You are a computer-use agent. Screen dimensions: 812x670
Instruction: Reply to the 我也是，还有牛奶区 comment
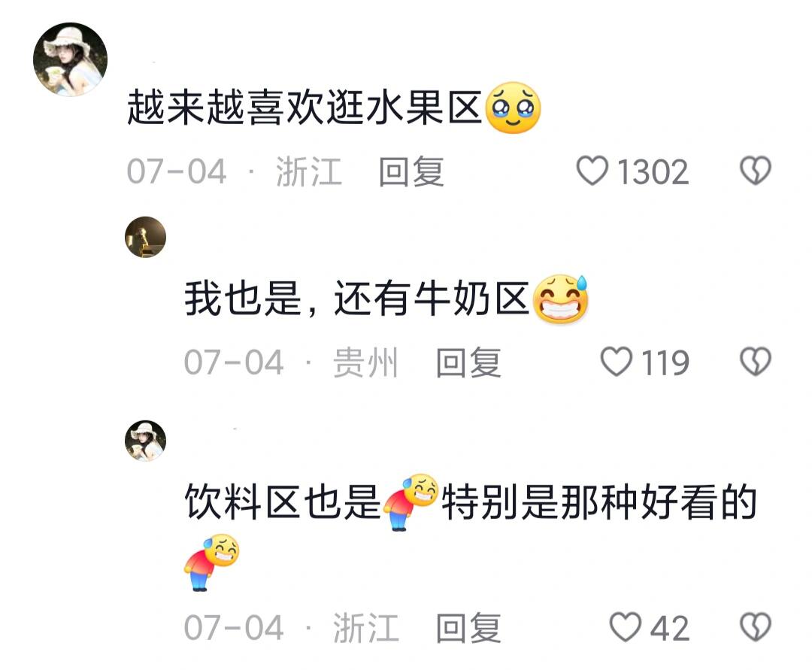pos(468,362)
